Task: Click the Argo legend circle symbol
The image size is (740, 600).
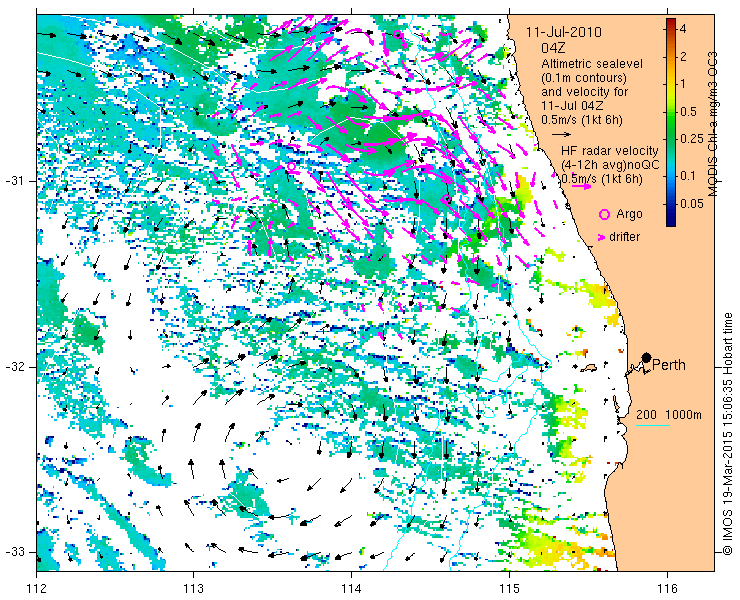Action: pyautogui.click(x=604, y=214)
